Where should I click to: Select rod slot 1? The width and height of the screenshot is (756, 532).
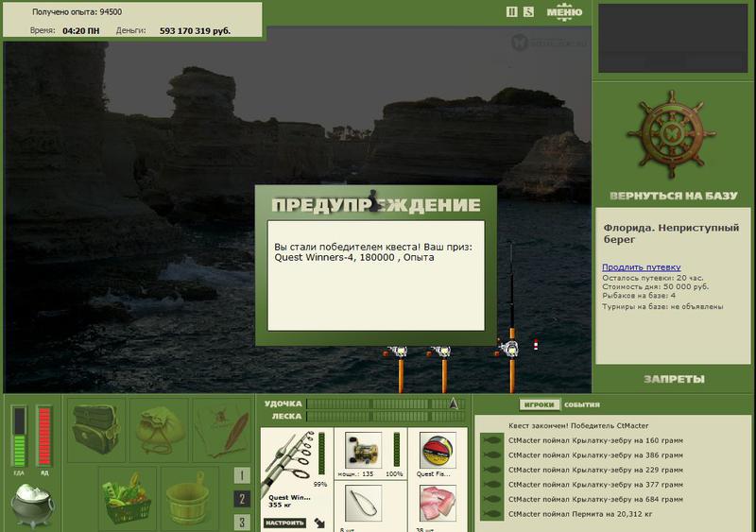[x=242, y=475]
